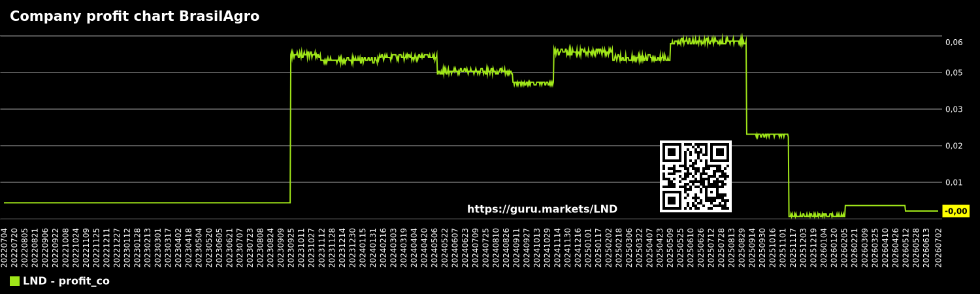Click the 0,05 y-axis label
The image size is (980, 294).
(x=954, y=73)
